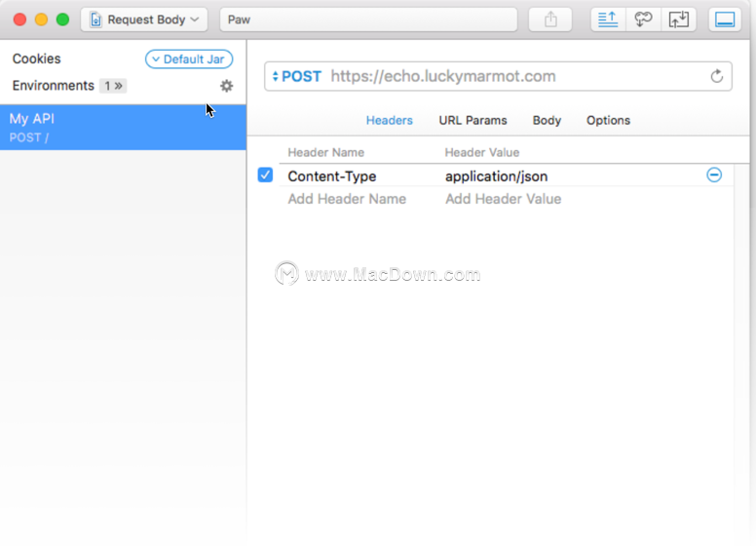
Task: Send request with the refresh icon
Action: [x=716, y=76]
